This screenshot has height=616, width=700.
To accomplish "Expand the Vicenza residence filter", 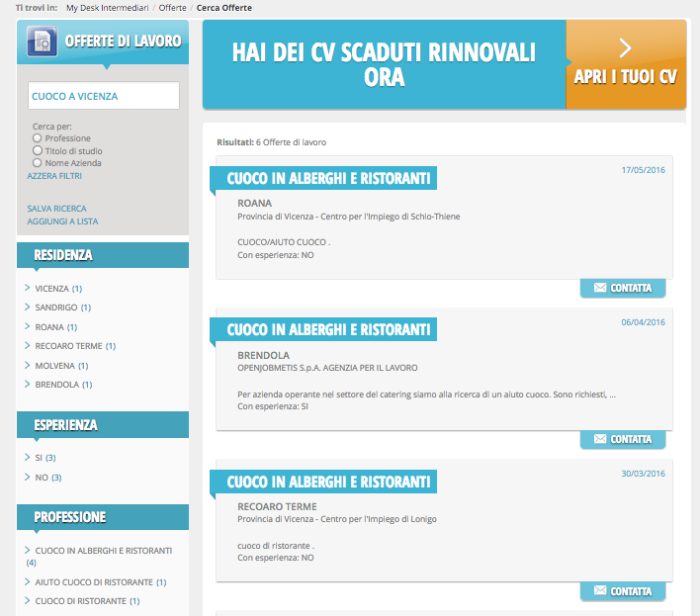I will (x=52, y=289).
